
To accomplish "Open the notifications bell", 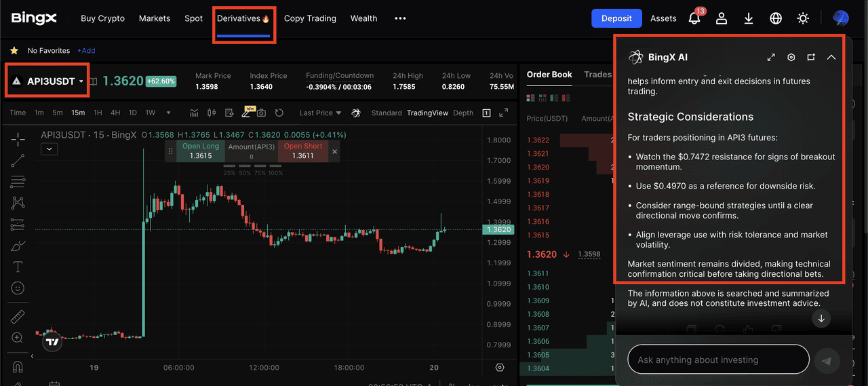I will (694, 18).
